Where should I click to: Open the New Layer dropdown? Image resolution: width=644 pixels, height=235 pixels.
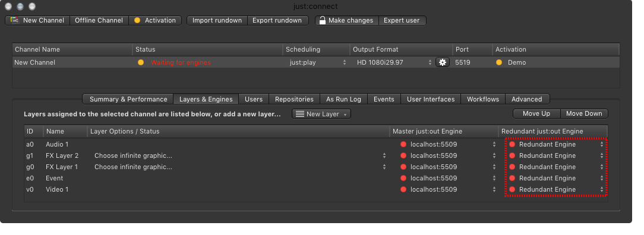321,114
